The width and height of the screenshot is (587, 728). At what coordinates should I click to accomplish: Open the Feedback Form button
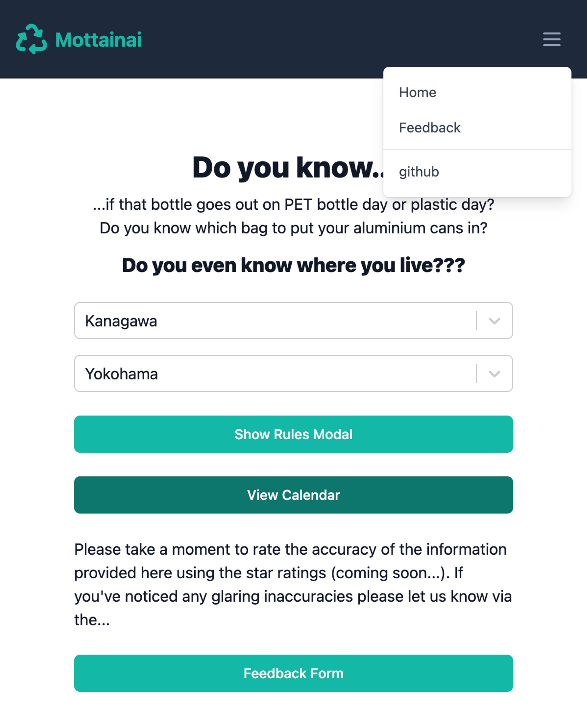point(293,673)
